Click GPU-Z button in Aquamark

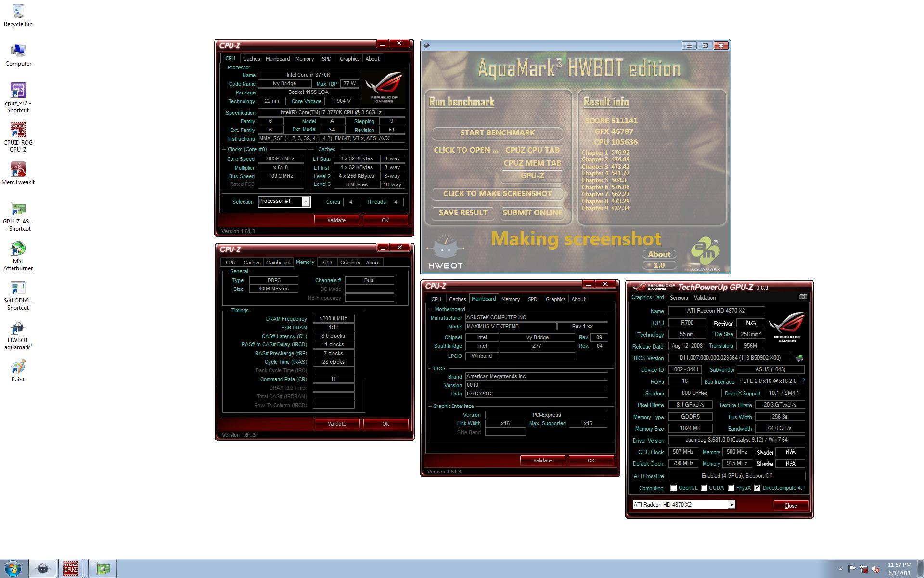[x=532, y=176]
